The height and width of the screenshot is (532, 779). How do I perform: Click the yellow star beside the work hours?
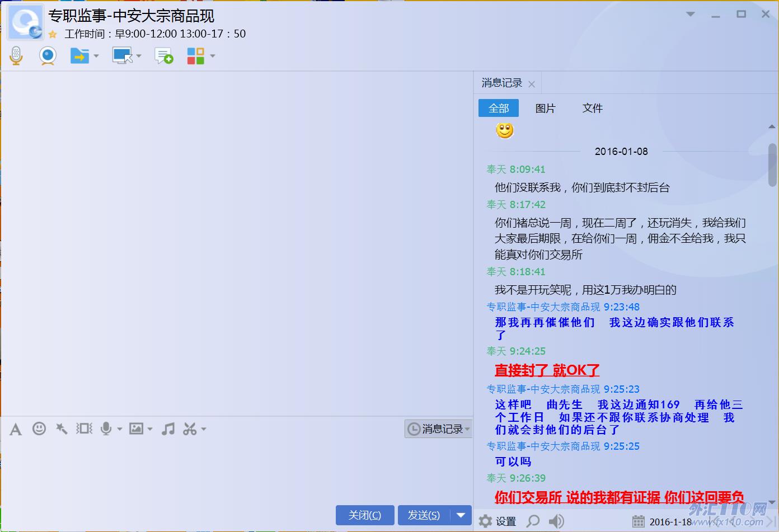(53, 34)
